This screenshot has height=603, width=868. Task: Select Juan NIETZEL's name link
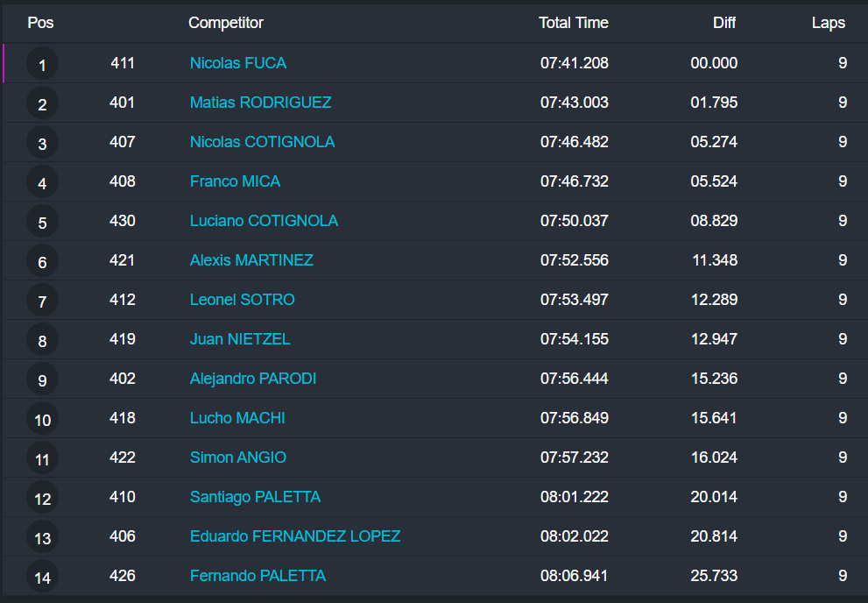point(240,339)
